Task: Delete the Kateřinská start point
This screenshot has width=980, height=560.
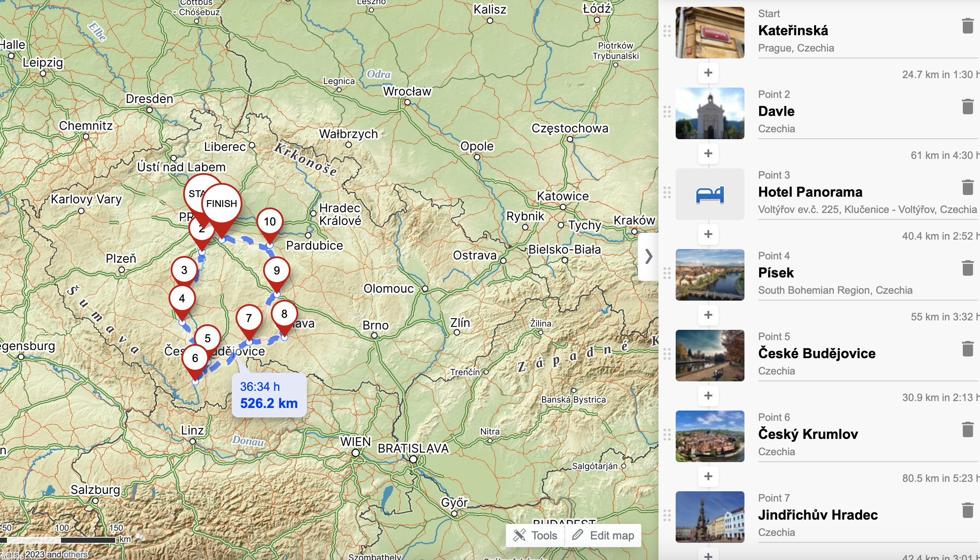Action: pos(968,26)
